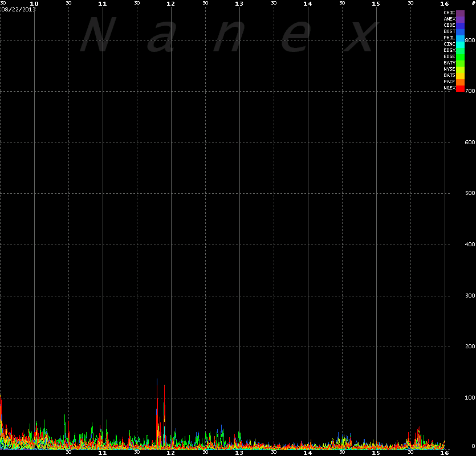The image size is (476, 456).
Task: Click the red NQEX legend swatch
Action: [460, 88]
